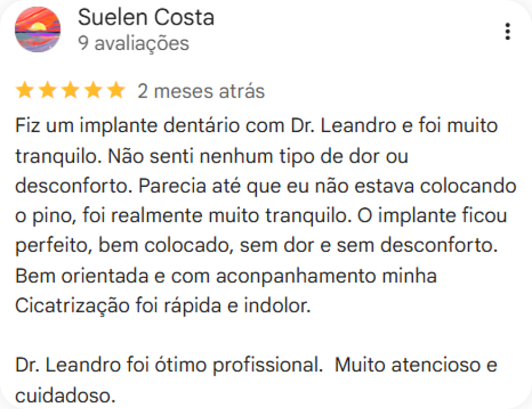Click the first rating star
This screenshot has width=532, height=409.
click(x=24, y=91)
